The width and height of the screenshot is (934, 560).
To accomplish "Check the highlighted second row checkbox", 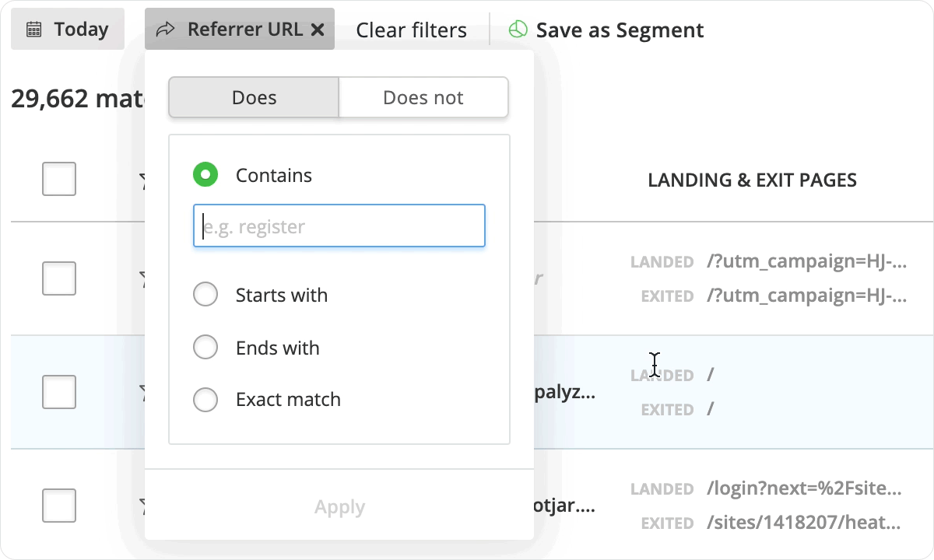I will click(x=59, y=391).
